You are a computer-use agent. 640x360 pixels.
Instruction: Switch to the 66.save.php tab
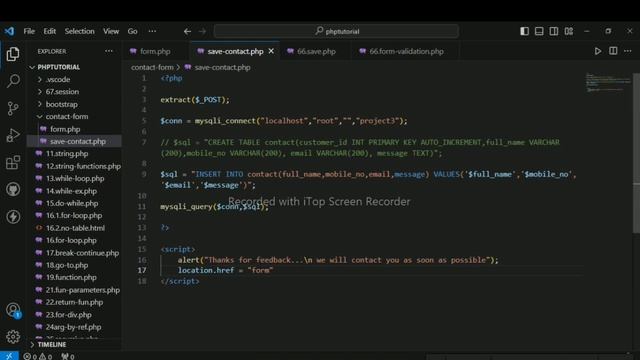click(316, 51)
